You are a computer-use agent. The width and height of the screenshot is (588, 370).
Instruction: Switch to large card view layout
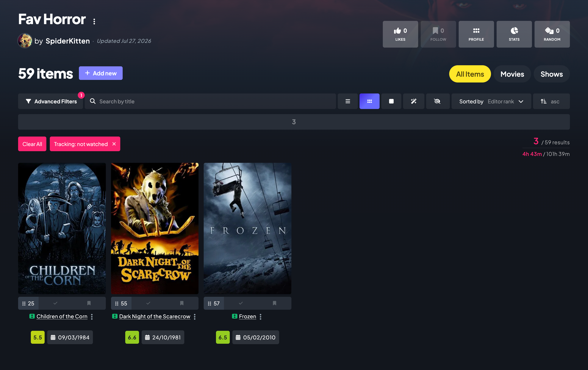(x=391, y=101)
